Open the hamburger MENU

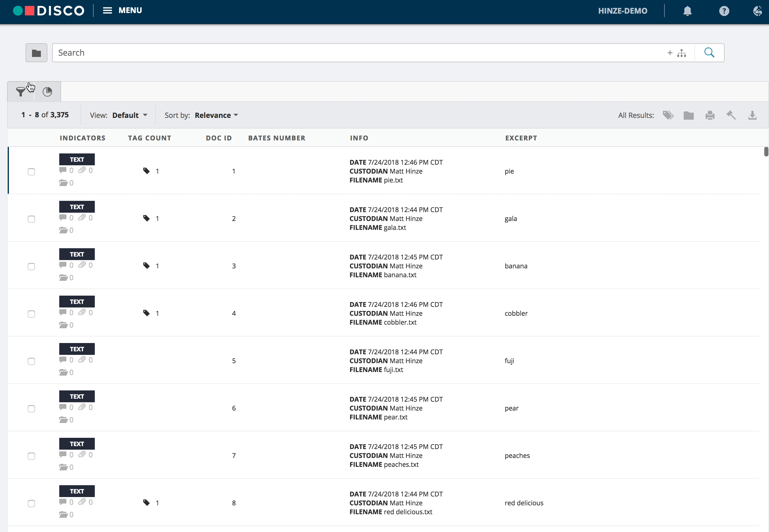tap(122, 10)
